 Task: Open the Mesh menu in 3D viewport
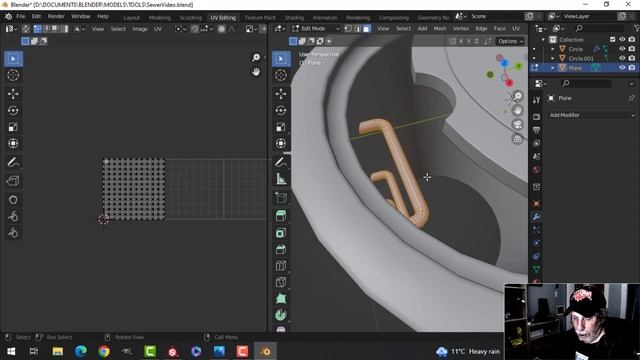(440, 29)
